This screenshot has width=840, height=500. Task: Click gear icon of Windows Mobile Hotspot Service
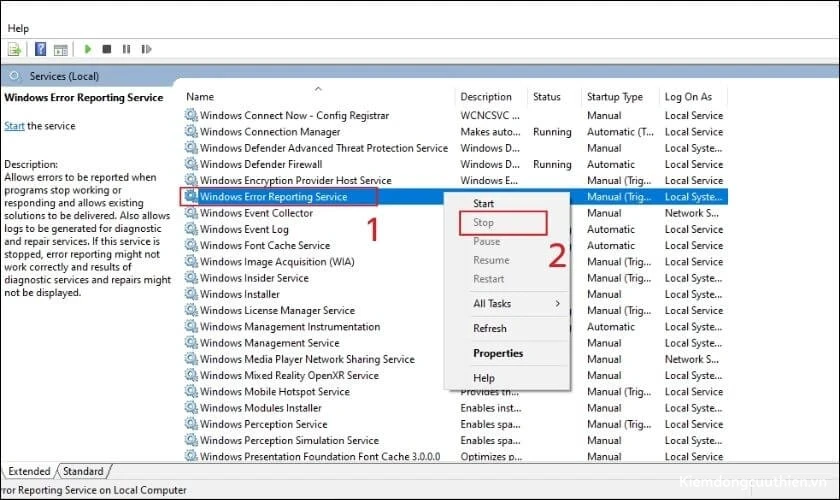(191, 391)
